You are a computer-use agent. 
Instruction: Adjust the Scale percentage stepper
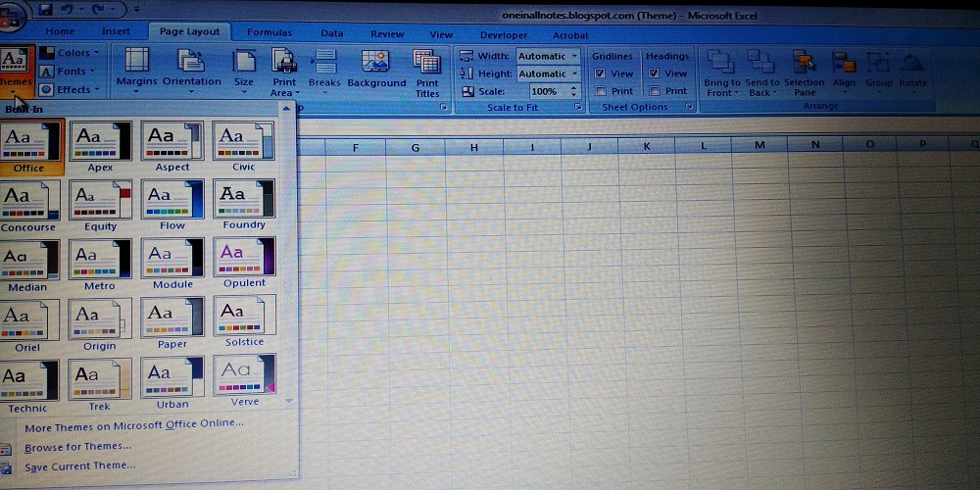574,91
